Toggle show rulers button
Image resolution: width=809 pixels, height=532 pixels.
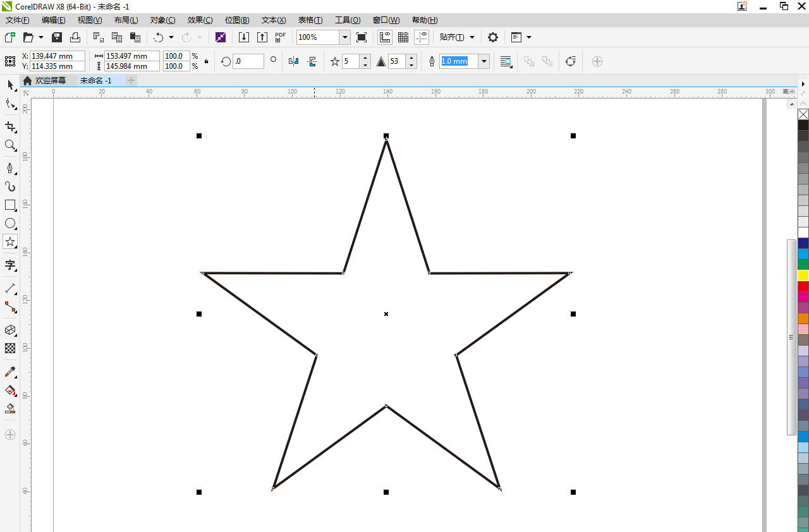coord(385,37)
